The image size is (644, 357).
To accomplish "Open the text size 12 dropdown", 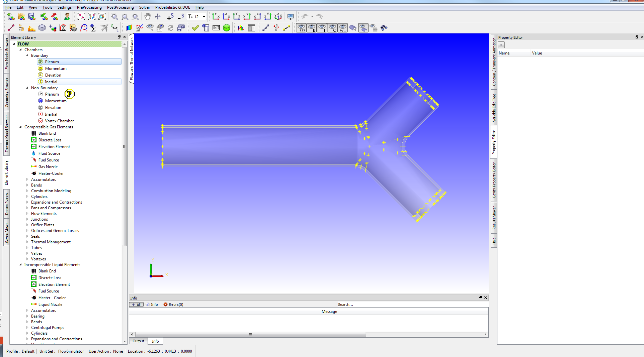I will pos(204,16).
